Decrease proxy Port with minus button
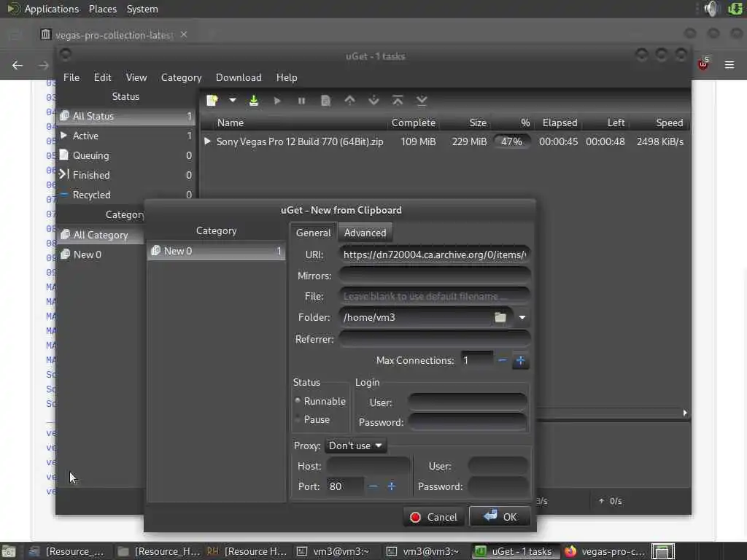This screenshot has width=747, height=560. [x=373, y=486]
